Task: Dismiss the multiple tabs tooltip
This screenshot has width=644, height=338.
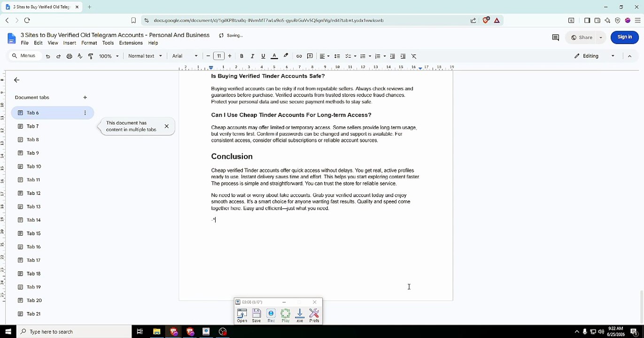Action: (166, 126)
